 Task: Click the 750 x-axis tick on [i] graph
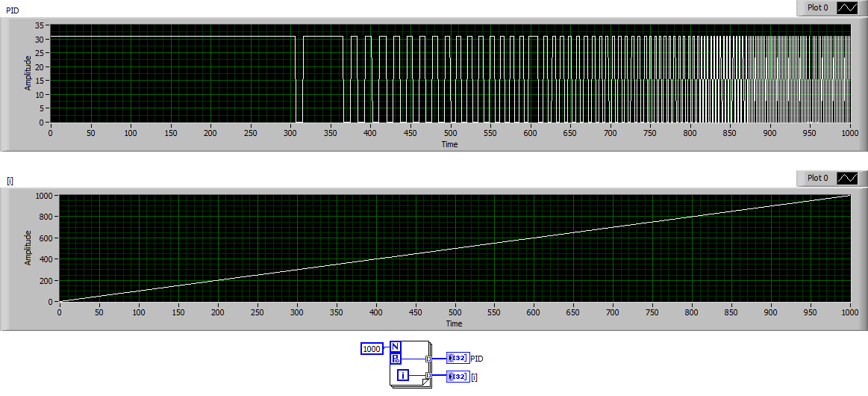pos(652,312)
